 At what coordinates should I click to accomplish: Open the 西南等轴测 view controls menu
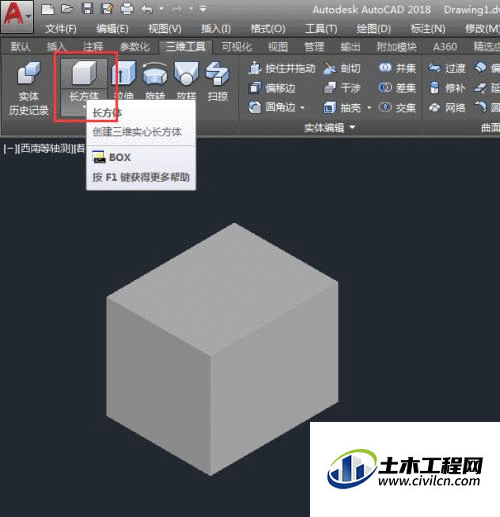pos(46,149)
